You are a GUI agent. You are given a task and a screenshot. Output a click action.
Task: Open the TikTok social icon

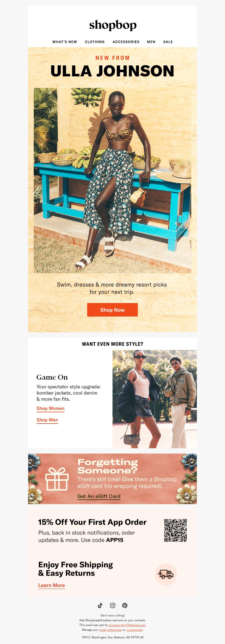100,605
